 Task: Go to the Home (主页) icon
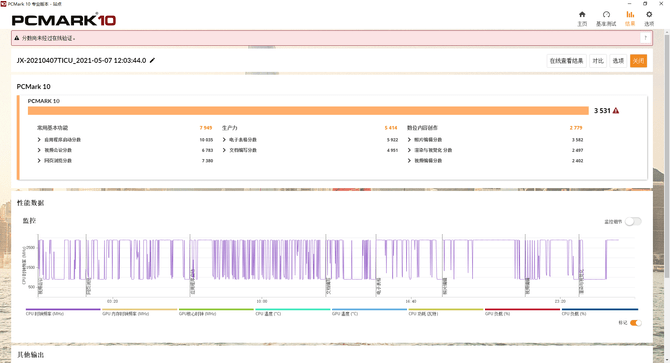(582, 15)
